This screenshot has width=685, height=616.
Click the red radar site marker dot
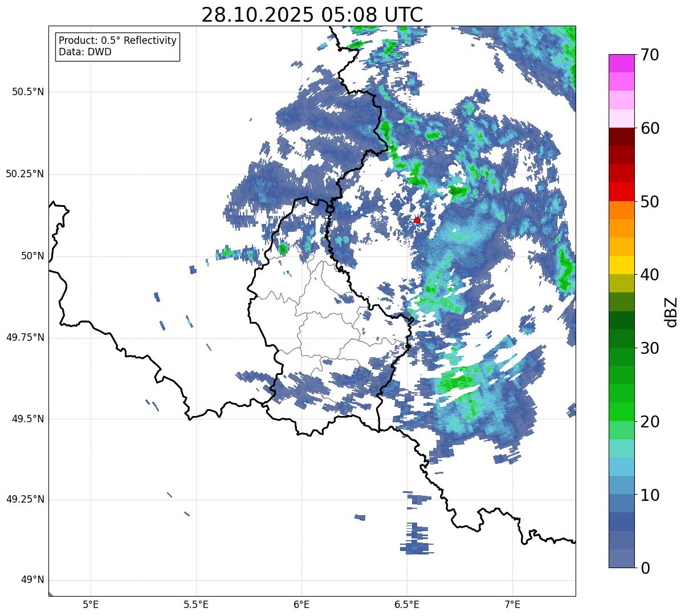[417, 220]
